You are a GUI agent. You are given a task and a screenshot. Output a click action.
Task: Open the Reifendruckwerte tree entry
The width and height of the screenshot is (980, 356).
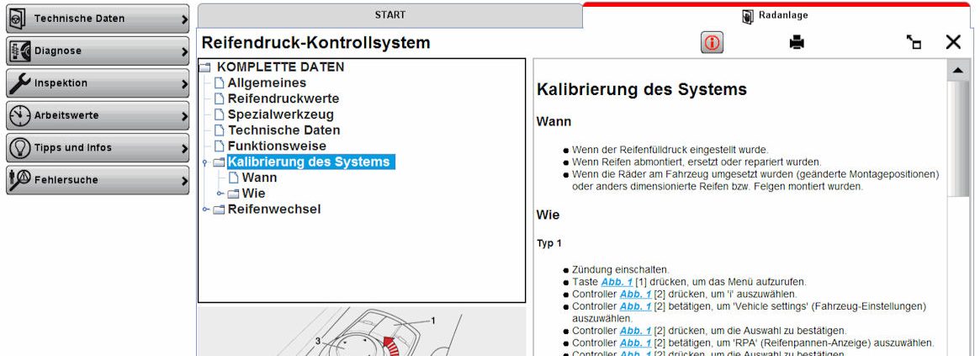[x=283, y=98]
